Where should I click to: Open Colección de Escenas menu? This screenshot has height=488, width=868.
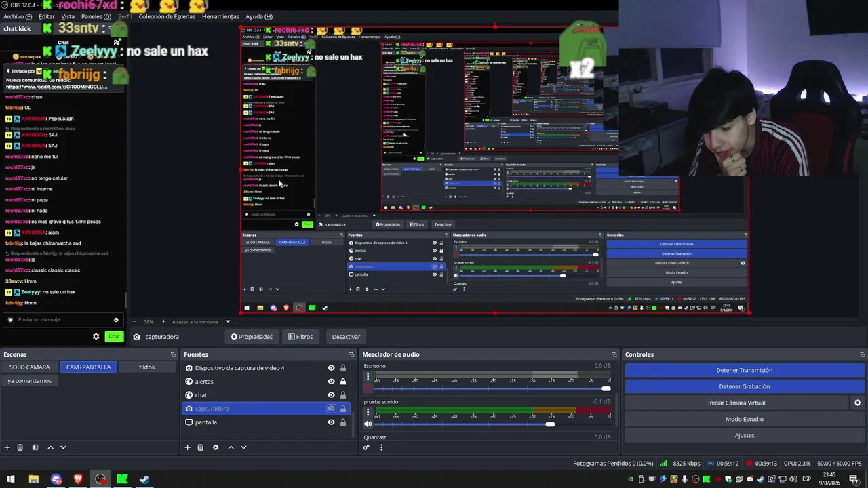click(167, 16)
